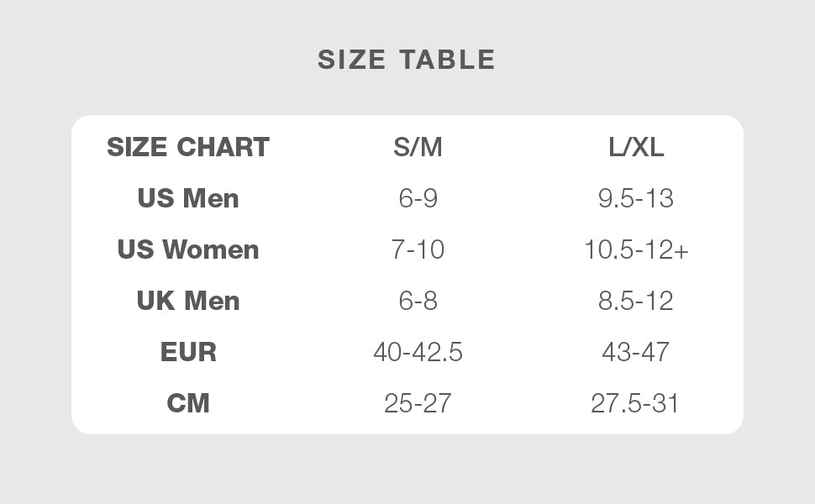Click the 43-47 EUR size
Screen dimensions: 815x504
pyautogui.click(x=636, y=352)
